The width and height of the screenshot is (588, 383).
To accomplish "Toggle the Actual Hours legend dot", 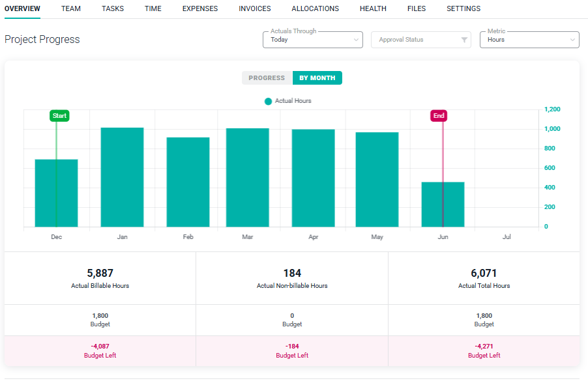I will click(268, 101).
